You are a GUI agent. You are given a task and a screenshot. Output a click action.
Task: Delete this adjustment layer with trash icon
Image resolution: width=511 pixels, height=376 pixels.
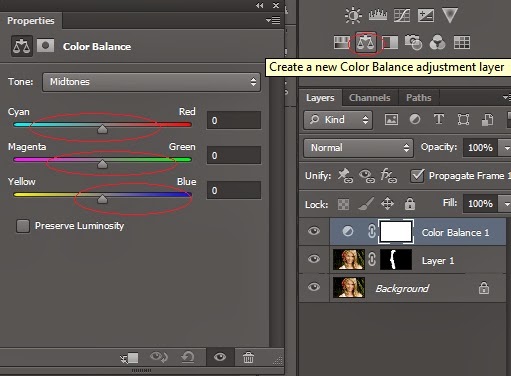[248, 357]
